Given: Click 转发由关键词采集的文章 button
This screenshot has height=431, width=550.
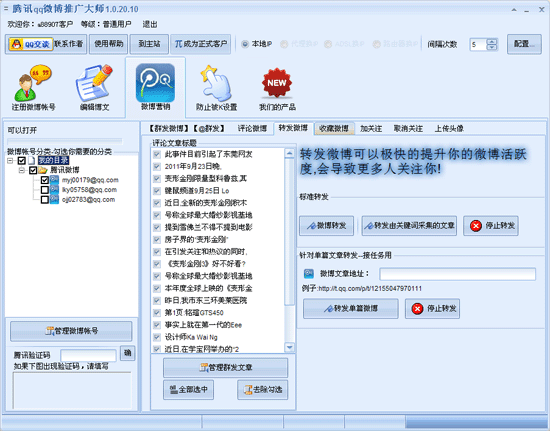Looking at the screenshot, I should point(409,226).
